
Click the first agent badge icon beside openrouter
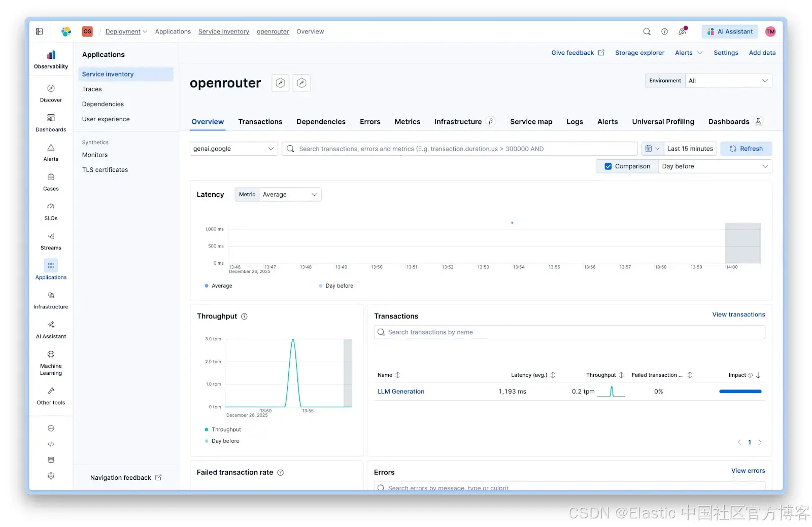pyautogui.click(x=280, y=83)
